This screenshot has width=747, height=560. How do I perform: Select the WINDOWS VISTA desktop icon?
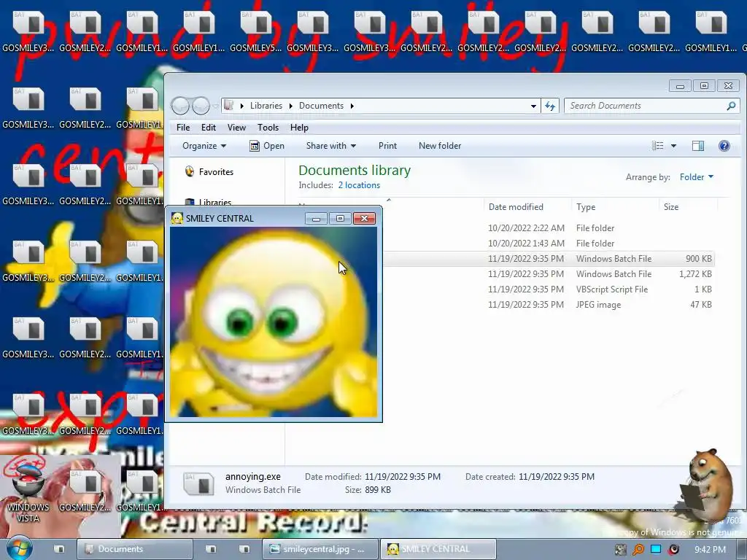pyautogui.click(x=28, y=491)
